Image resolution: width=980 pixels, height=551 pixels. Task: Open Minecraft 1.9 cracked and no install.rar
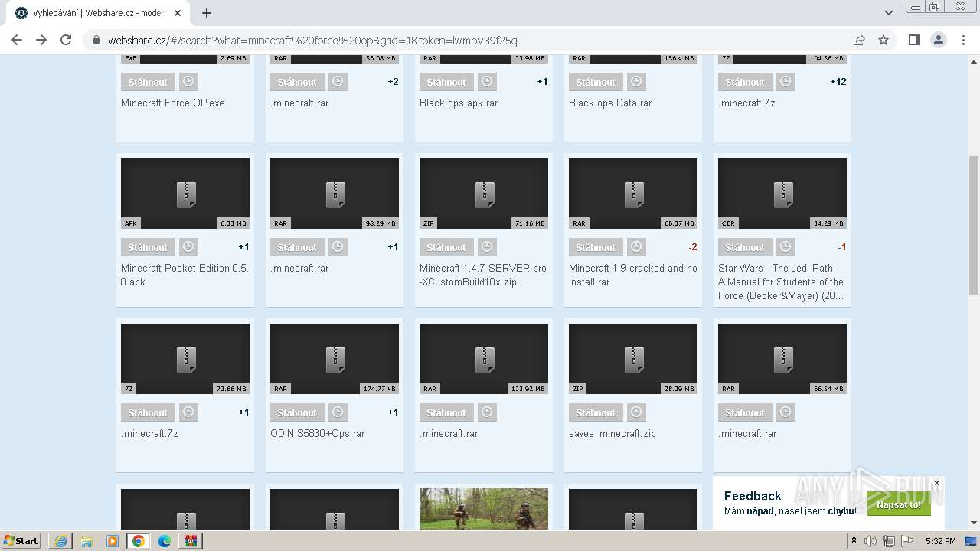pos(633,275)
